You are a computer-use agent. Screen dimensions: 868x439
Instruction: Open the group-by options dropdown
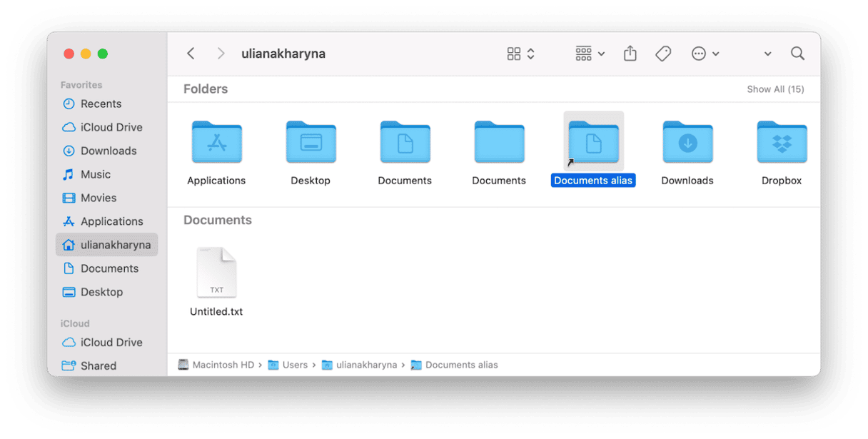coord(590,54)
